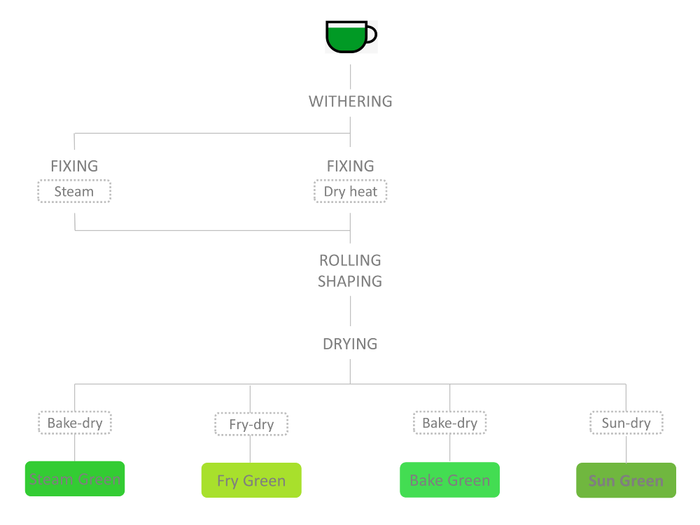Select the WITHERING step label
The width and height of the screenshot is (700, 525).
coord(350,101)
